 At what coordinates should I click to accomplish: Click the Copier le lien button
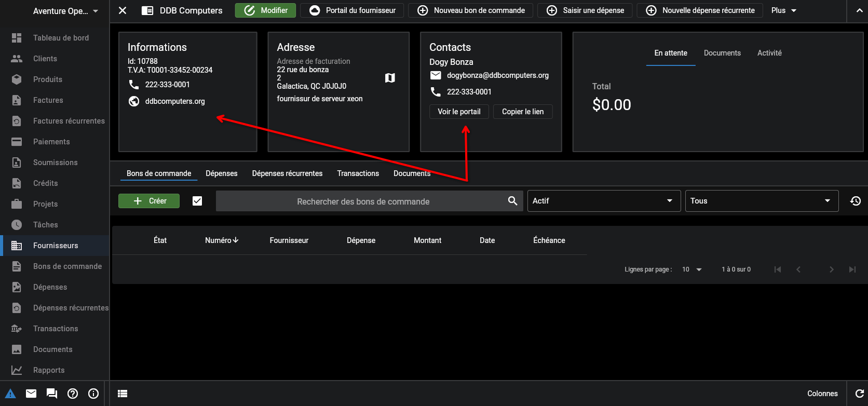click(x=523, y=112)
